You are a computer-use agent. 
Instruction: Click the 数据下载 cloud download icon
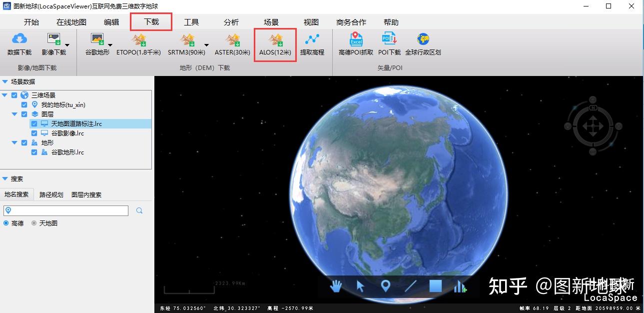(x=19, y=39)
